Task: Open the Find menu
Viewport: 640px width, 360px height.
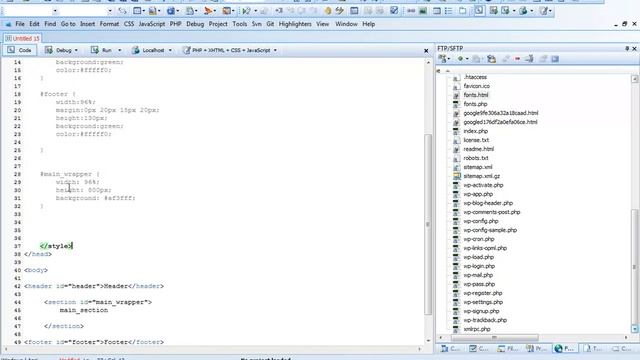Action: tap(50, 24)
